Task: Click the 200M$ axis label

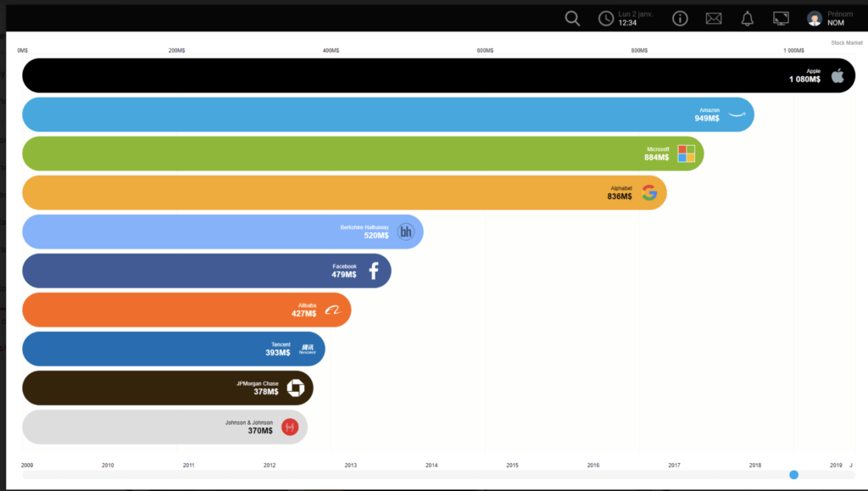Action: 177,50
